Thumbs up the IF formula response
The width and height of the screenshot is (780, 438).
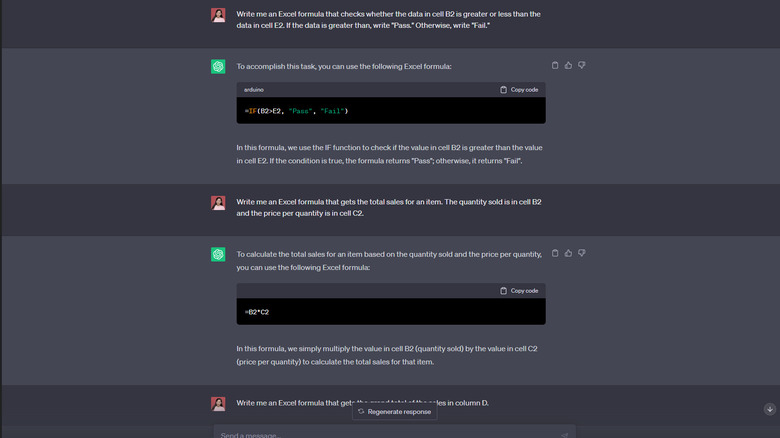tap(568, 66)
